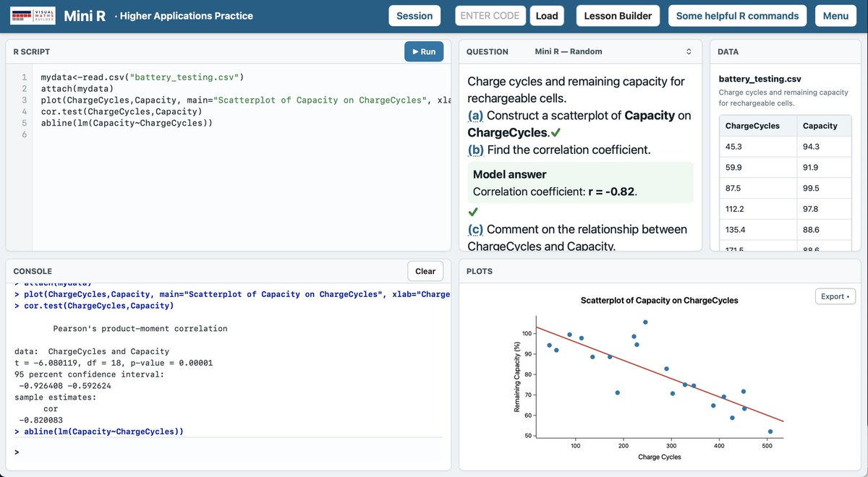The height and width of the screenshot is (477, 868).
Task: Load the entered code
Action: [x=547, y=16]
